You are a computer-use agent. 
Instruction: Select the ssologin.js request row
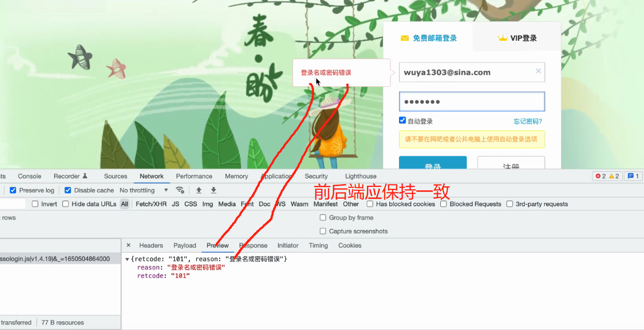60,259
